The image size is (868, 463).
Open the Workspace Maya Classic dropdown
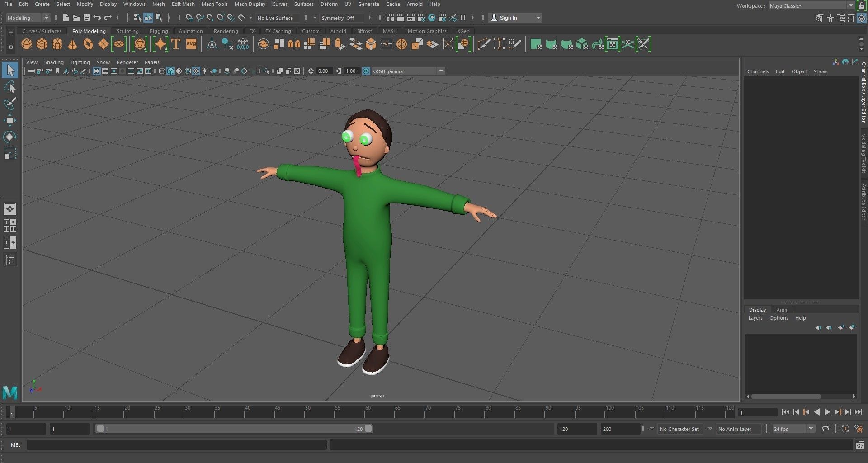point(811,5)
